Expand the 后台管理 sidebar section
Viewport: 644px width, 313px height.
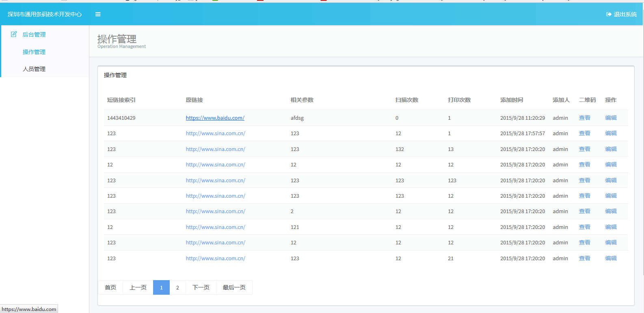34,35
